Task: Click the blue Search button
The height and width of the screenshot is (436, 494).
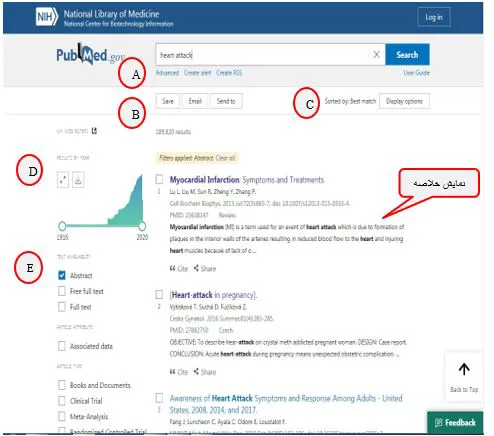Action: pos(407,55)
